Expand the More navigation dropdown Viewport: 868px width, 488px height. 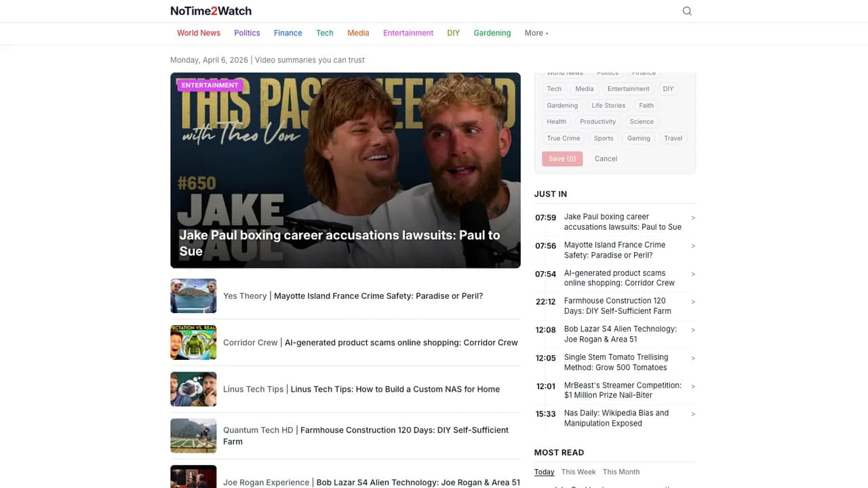(x=536, y=33)
